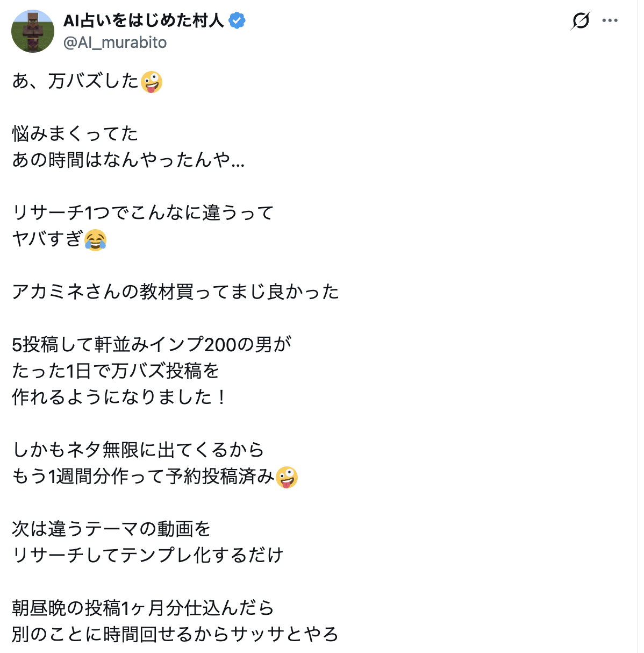Click the line アカミネさんの教材買ってまじ良かった

coord(175,292)
